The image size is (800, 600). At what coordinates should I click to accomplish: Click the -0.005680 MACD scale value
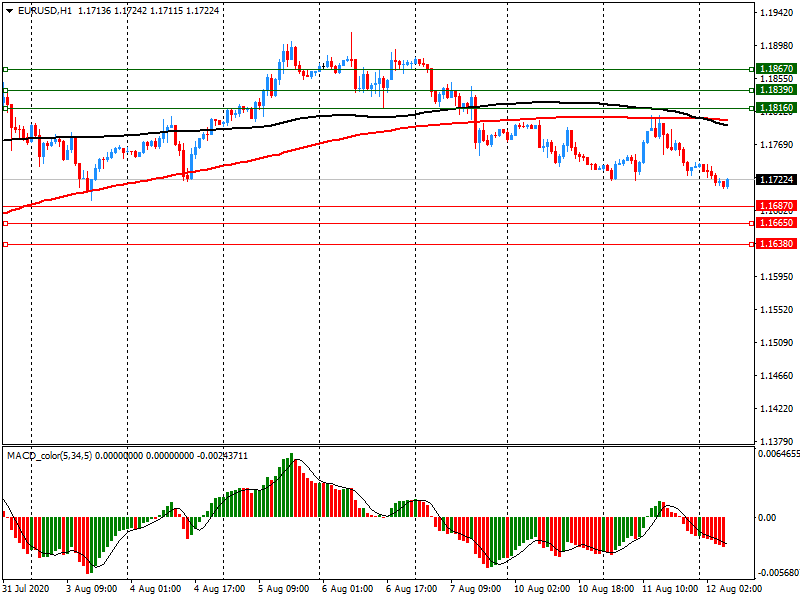click(x=779, y=572)
